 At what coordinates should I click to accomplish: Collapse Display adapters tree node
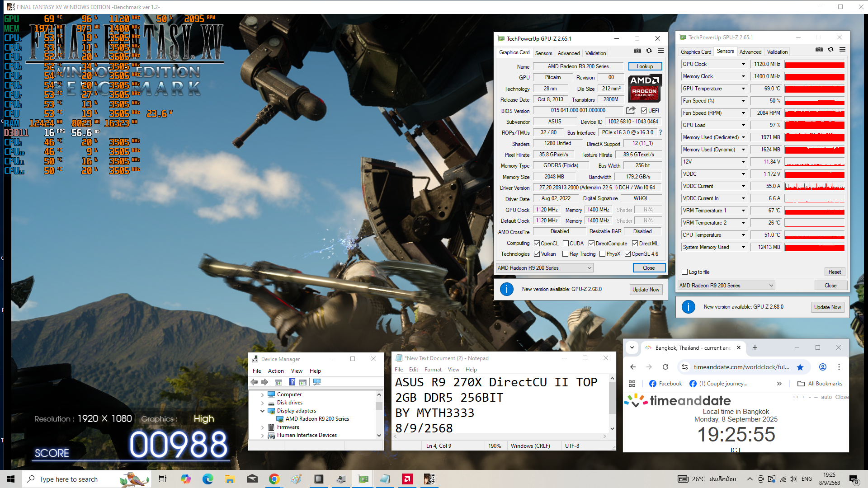point(262,411)
